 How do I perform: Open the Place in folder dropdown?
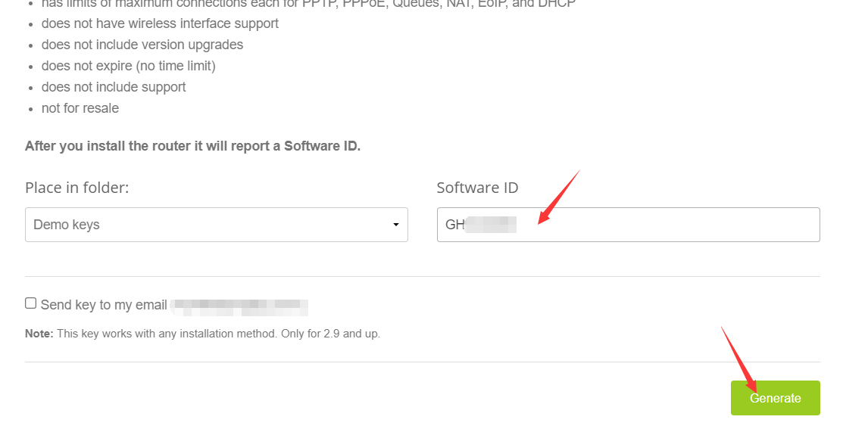(216, 225)
